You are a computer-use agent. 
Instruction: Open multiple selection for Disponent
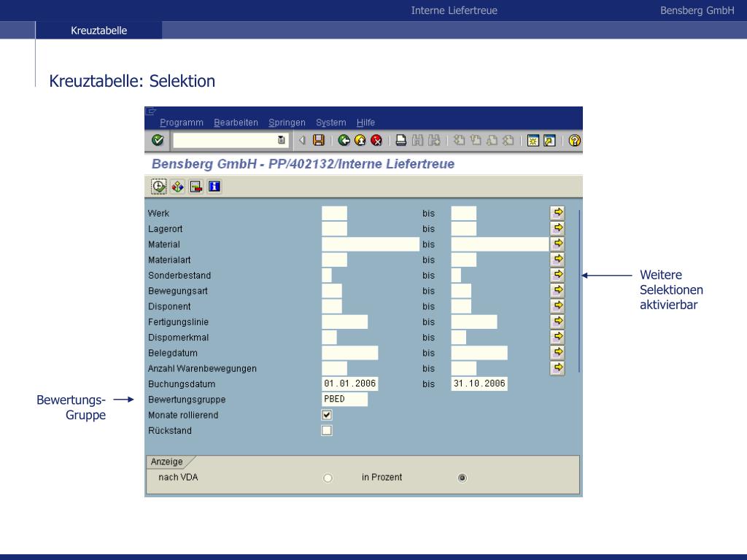click(557, 306)
